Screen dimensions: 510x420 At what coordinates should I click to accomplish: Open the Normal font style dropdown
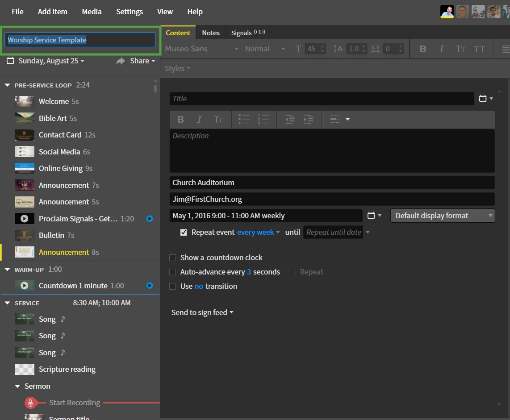[265, 49]
